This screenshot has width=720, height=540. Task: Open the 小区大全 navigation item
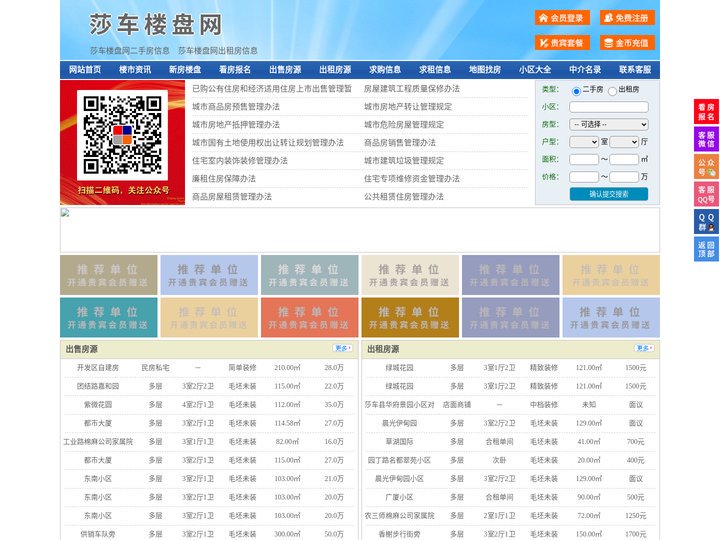pos(535,70)
